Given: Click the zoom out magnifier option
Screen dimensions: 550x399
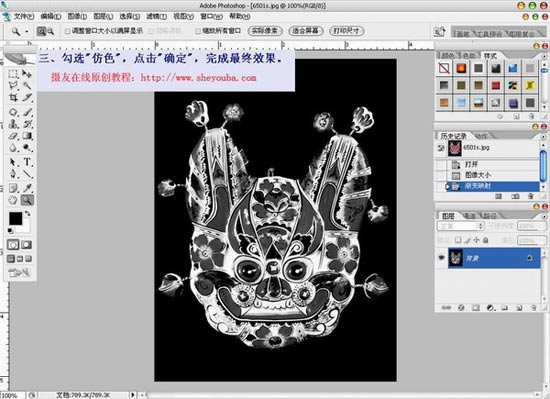Looking at the screenshot, I should point(51,32).
